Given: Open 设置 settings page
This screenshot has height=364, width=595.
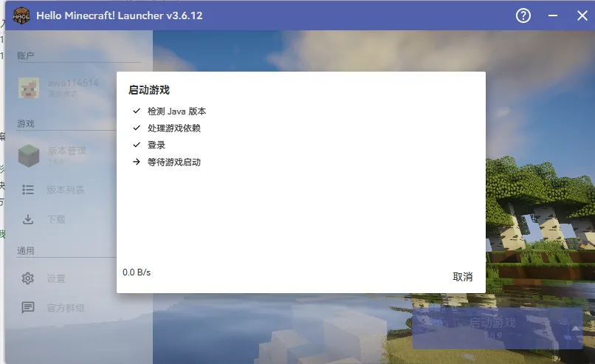Looking at the screenshot, I should (x=56, y=278).
